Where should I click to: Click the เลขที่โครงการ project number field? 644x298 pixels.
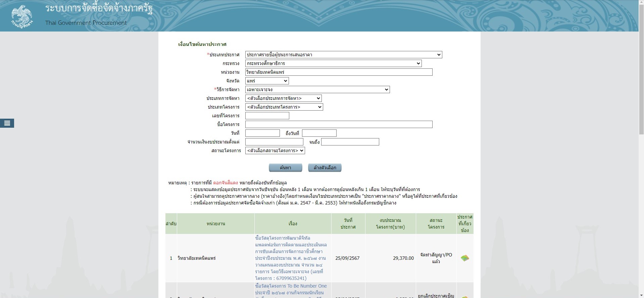click(x=267, y=116)
